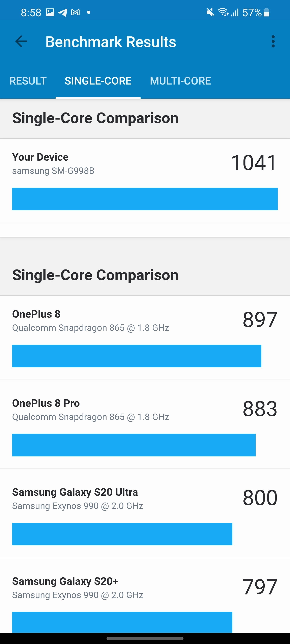Select the SINGLE-CORE tab
The height and width of the screenshot is (644, 290).
(x=98, y=81)
